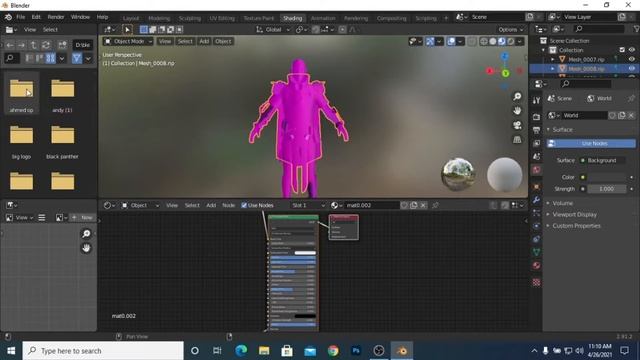
Task: Toggle viewport gizmos button
Action: tap(430, 41)
